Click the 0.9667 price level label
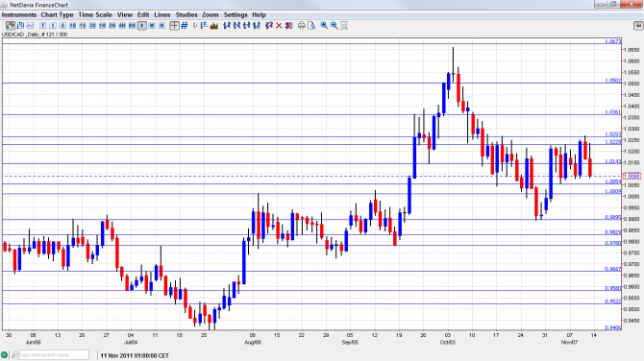Screen dimensions: 644x361 tap(613, 269)
